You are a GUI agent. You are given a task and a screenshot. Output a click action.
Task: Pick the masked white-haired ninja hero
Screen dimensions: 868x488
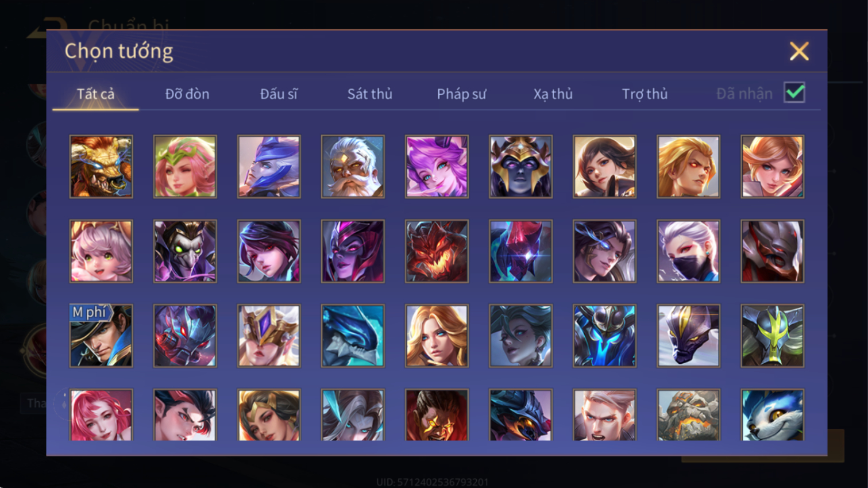(688, 251)
